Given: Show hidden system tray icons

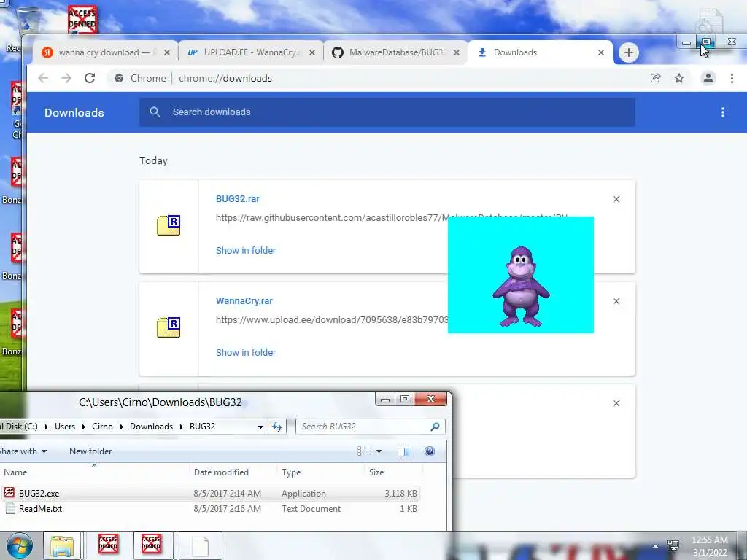Looking at the screenshot, I should click(x=656, y=545).
